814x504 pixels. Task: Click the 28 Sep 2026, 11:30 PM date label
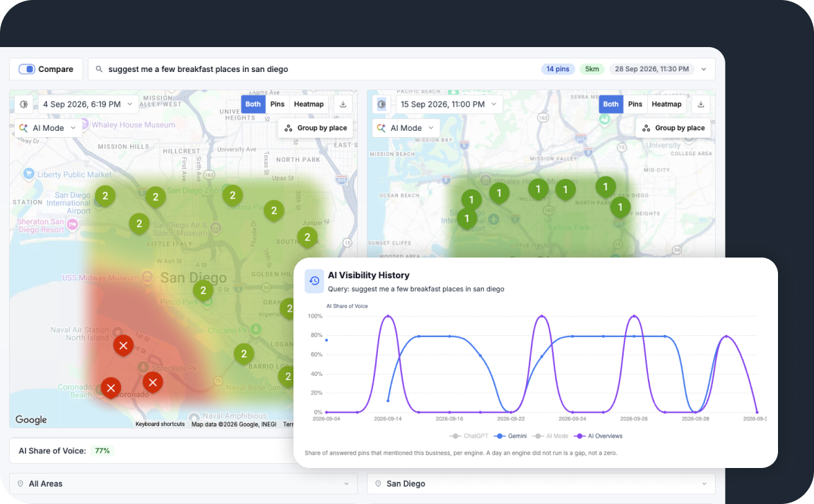click(x=651, y=69)
